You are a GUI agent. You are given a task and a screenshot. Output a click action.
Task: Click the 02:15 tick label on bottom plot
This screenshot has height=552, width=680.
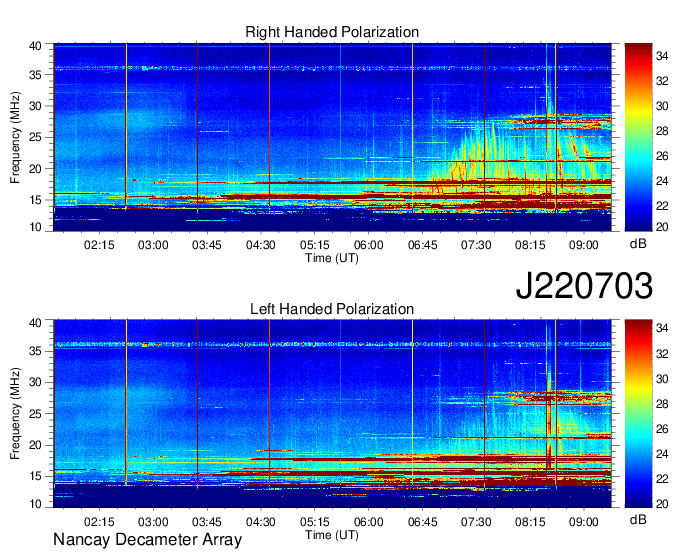(x=99, y=522)
